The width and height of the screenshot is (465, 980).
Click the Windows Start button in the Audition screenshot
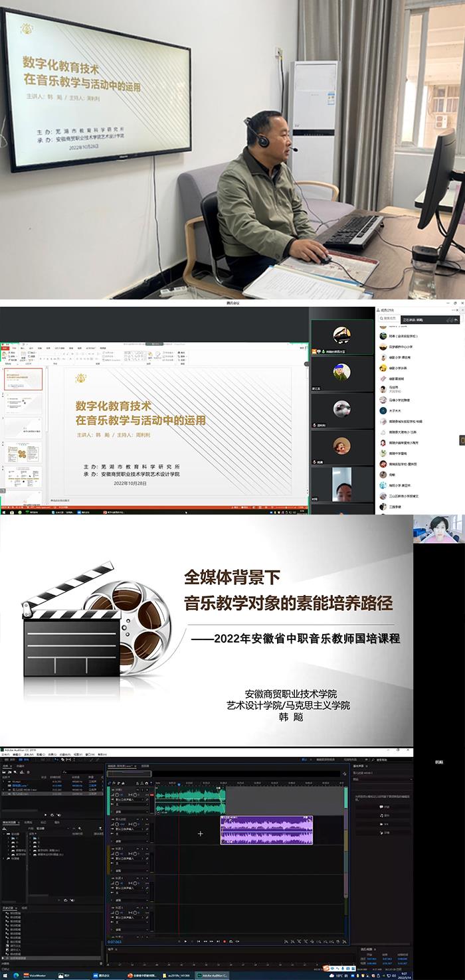3,975
